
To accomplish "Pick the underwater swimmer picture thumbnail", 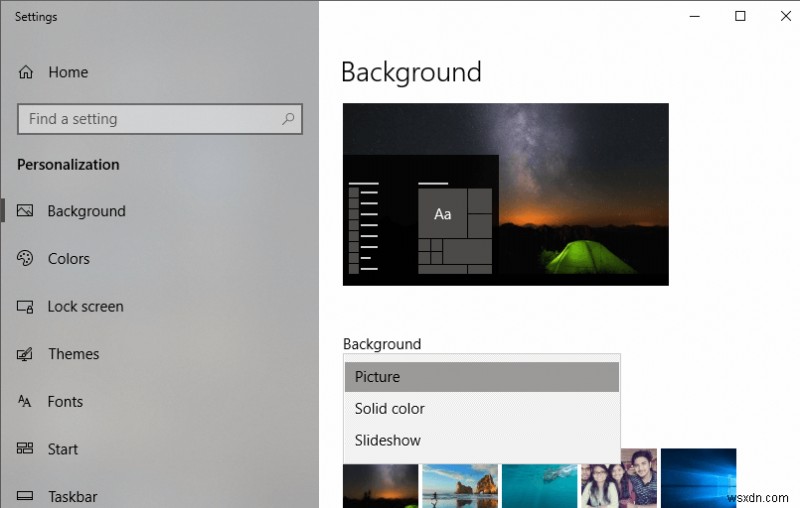I will (x=539, y=486).
